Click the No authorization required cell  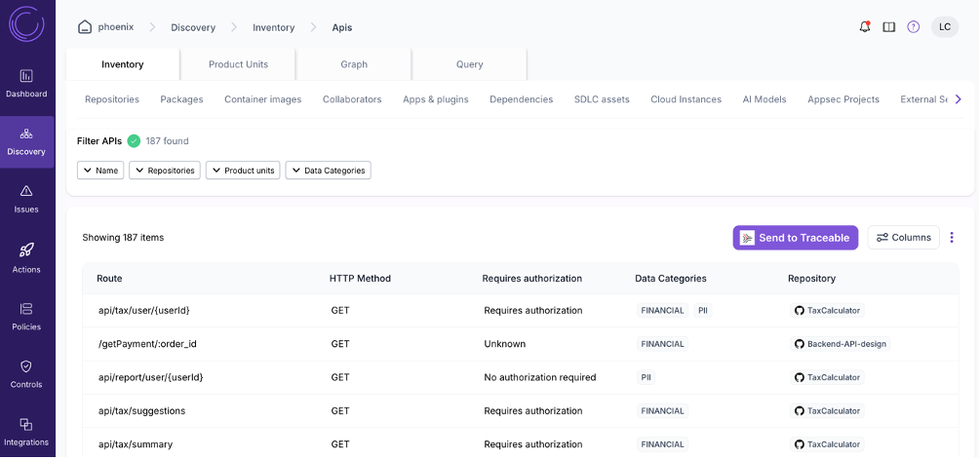[540, 377]
